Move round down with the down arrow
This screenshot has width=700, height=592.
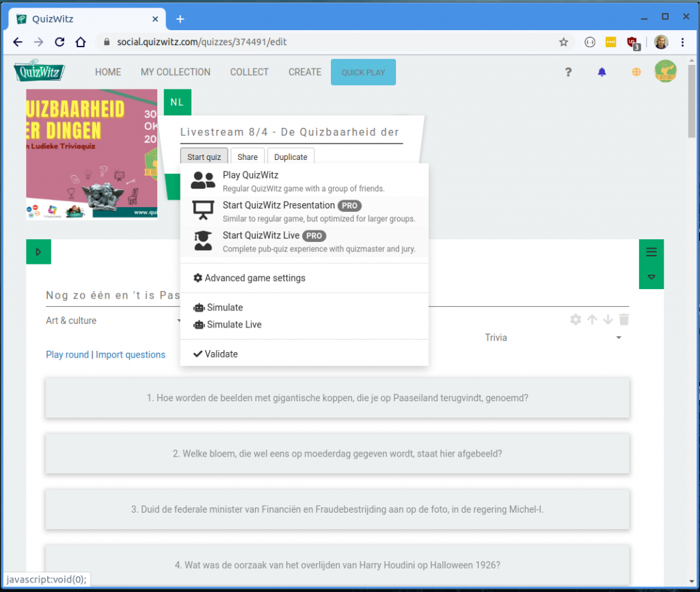coord(608,319)
